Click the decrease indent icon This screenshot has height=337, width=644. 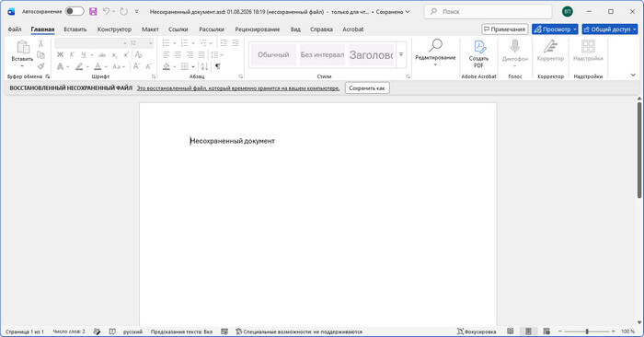point(224,43)
